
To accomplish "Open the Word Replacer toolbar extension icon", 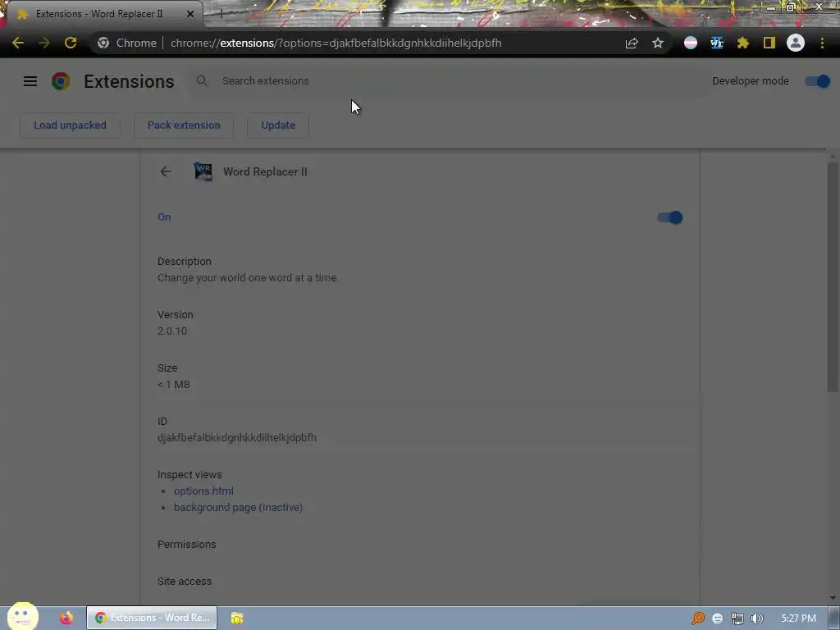I will tap(717, 43).
